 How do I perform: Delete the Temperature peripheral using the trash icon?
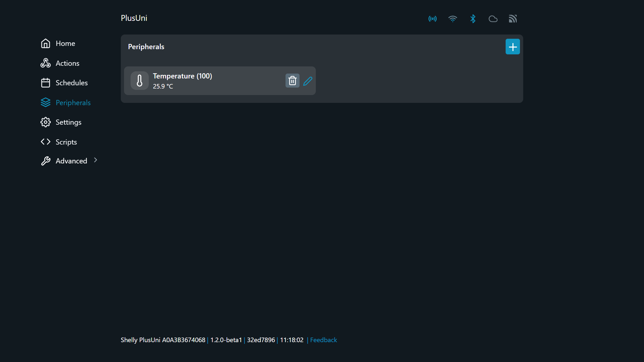pos(292,80)
